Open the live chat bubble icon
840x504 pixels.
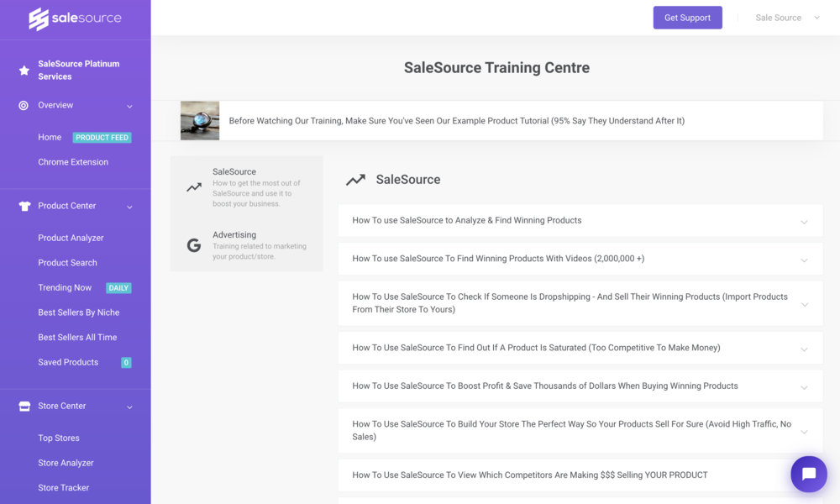[x=809, y=474]
